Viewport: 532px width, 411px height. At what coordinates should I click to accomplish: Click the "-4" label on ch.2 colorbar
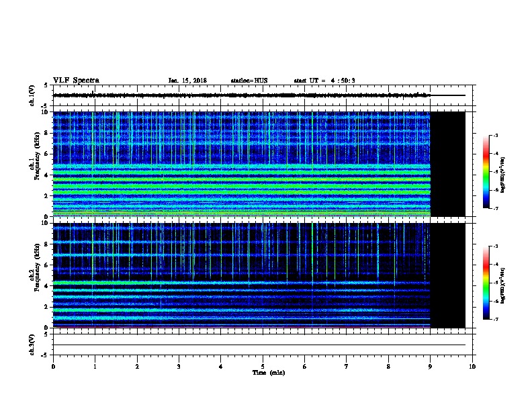click(495, 265)
